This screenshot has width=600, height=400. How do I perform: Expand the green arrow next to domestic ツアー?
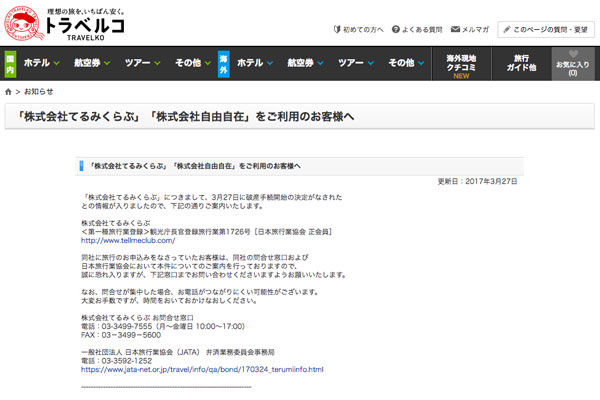157,63
